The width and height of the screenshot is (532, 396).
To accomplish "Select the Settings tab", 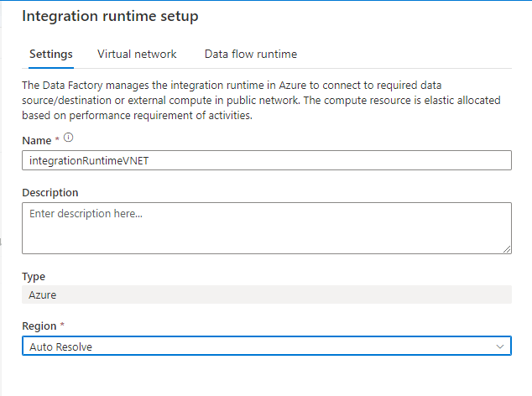I will pyautogui.click(x=51, y=55).
